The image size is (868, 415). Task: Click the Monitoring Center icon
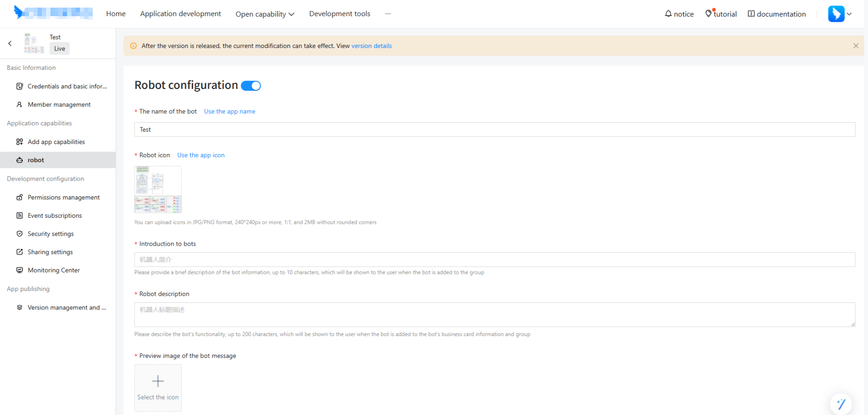20,270
